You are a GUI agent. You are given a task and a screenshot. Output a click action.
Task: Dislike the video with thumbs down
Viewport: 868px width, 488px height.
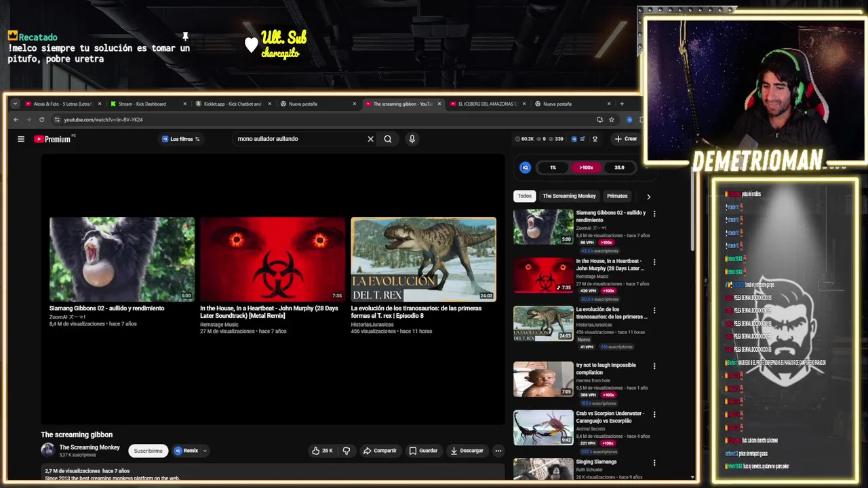click(x=347, y=451)
